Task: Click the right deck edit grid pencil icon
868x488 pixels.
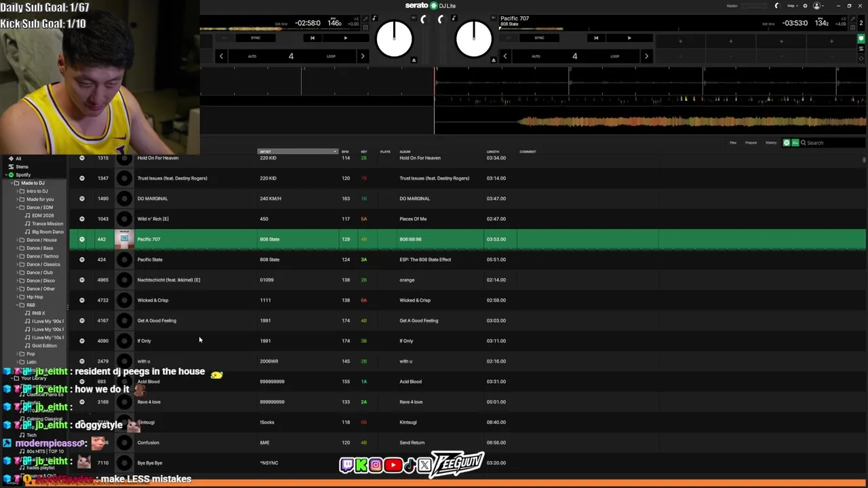Action: (x=852, y=18)
